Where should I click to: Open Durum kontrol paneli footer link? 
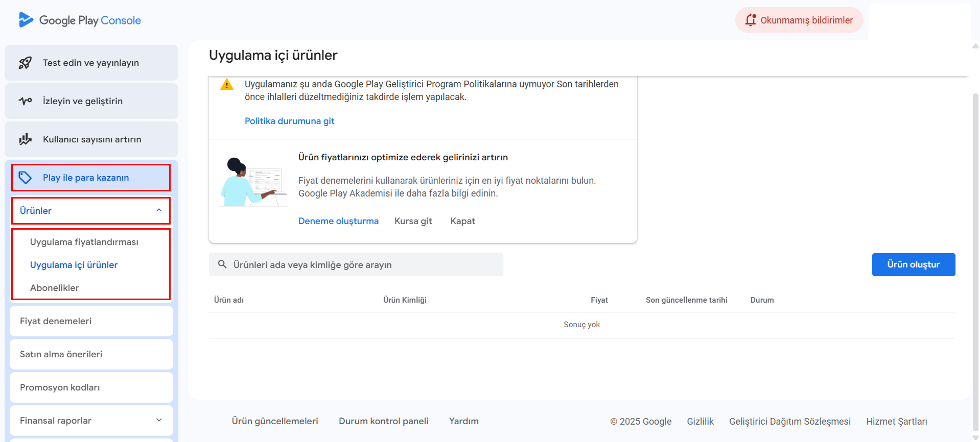tap(384, 421)
